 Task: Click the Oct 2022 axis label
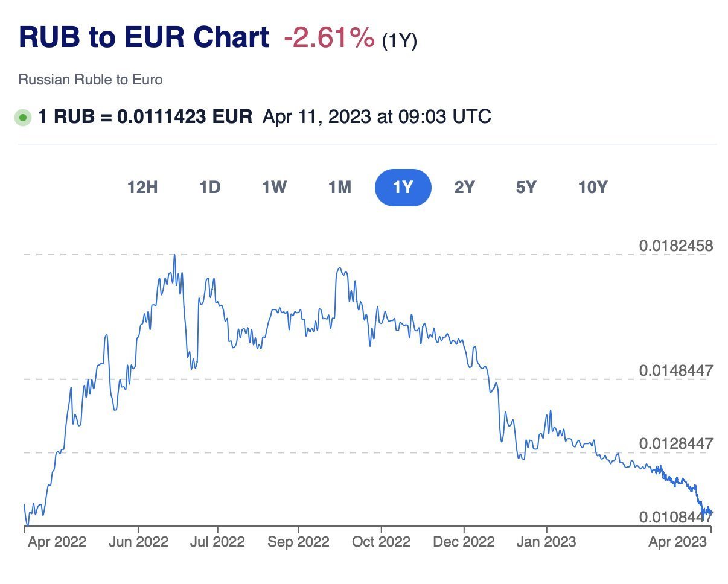click(382, 542)
